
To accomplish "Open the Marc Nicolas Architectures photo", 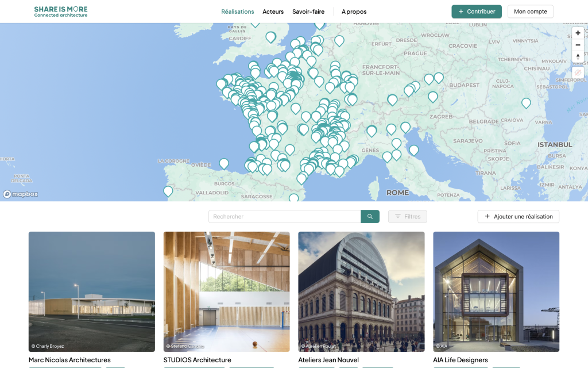I will (x=92, y=292).
